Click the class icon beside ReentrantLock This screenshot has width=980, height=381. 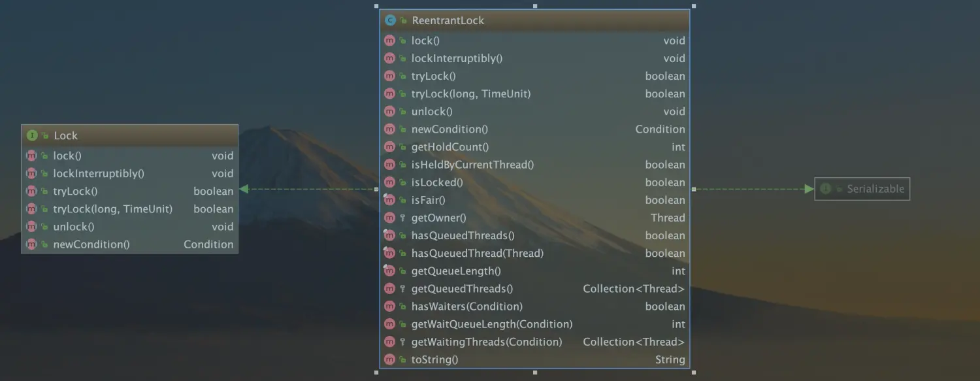click(391, 21)
